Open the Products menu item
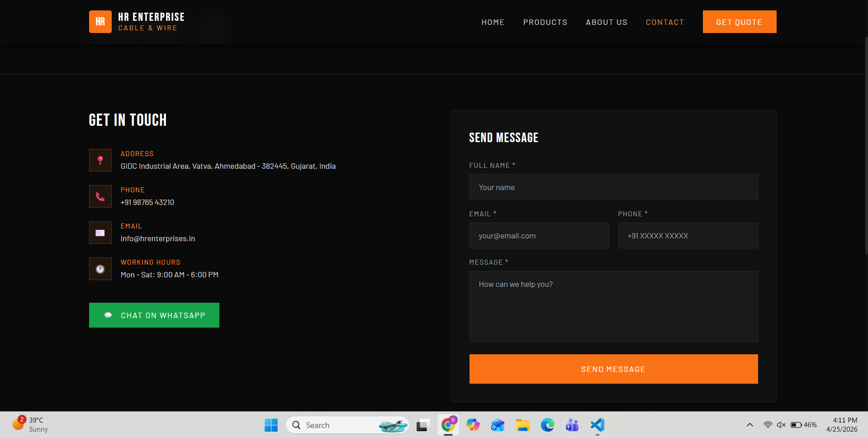Viewport: 868px width, 438px height. tap(545, 22)
